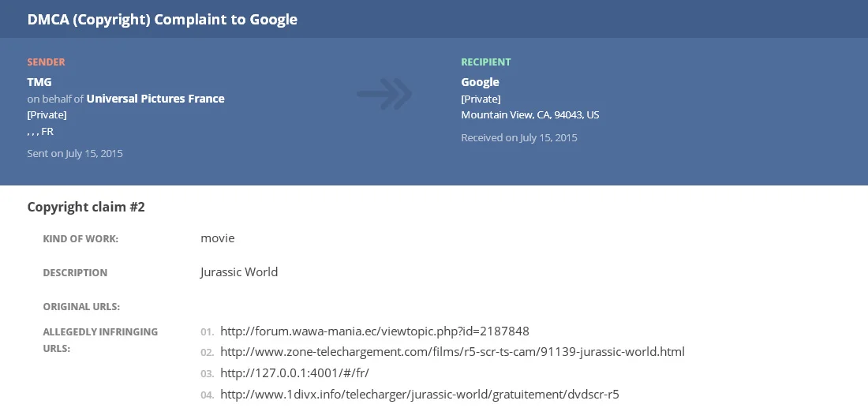Click the sender's '[Private]' text

point(47,114)
